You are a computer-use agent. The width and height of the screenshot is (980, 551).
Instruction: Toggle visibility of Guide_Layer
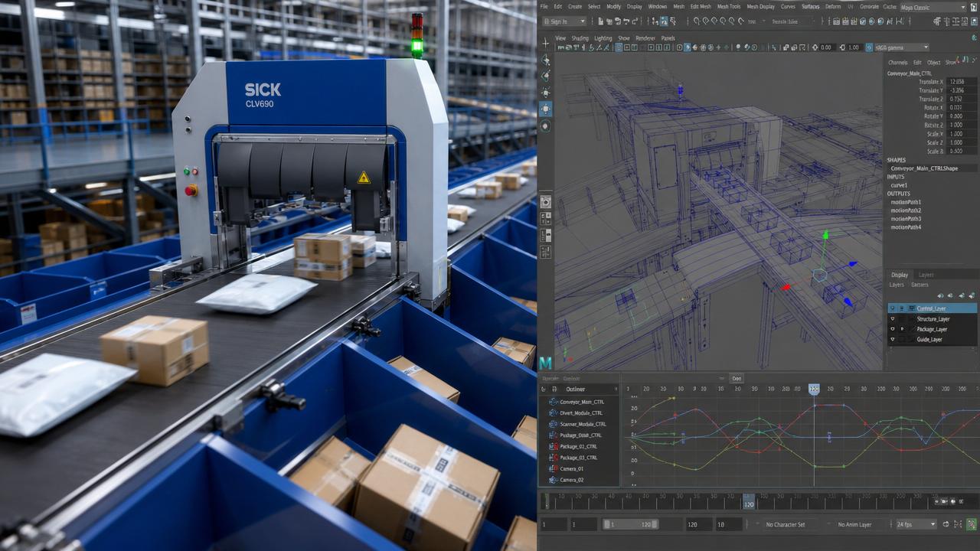pos(893,339)
